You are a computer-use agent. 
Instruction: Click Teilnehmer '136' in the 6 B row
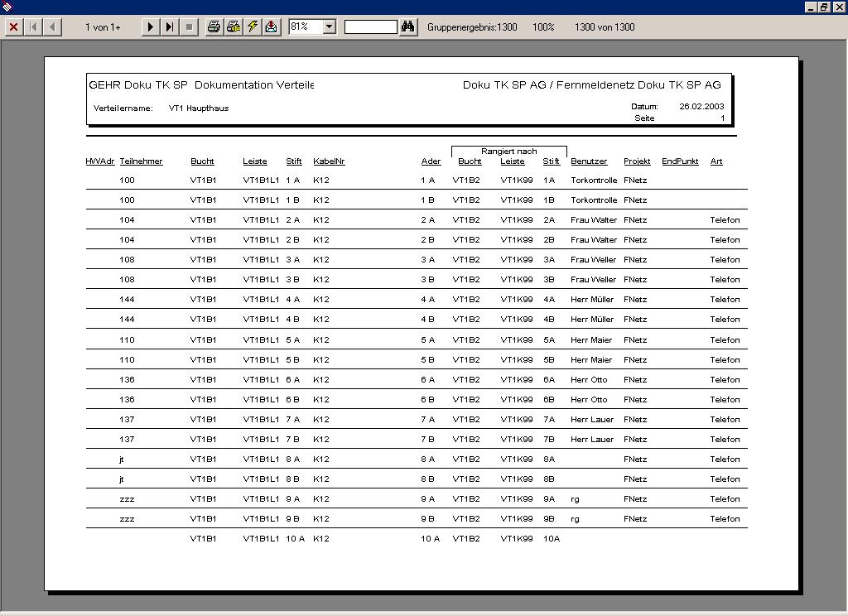127,400
